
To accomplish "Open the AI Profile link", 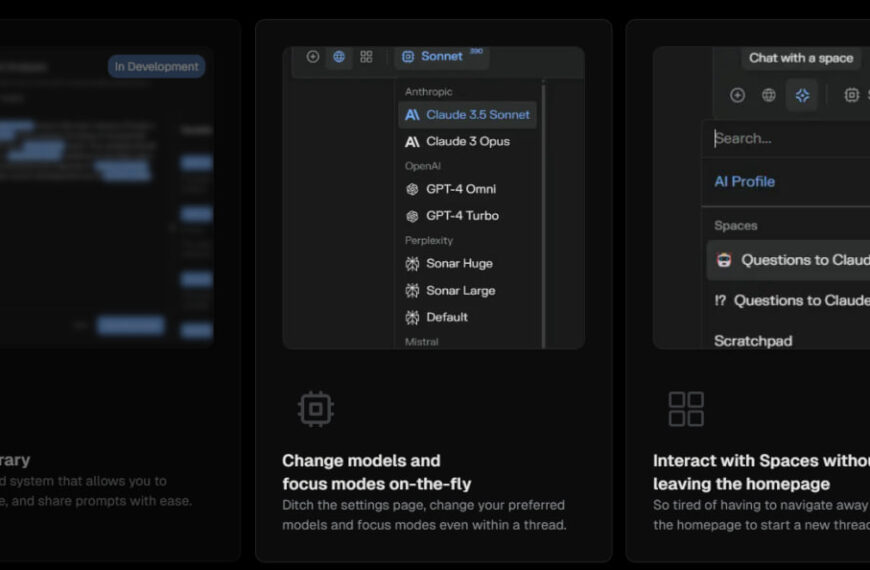I will pos(745,182).
